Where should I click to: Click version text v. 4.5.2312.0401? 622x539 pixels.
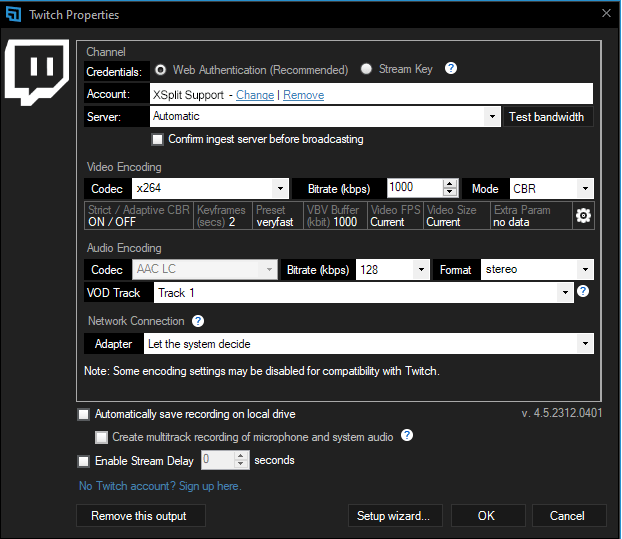pyautogui.click(x=562, y=413)
